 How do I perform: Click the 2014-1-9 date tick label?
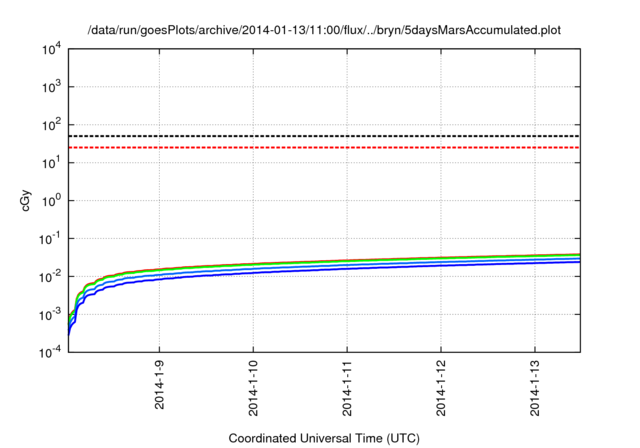point(159,385)
